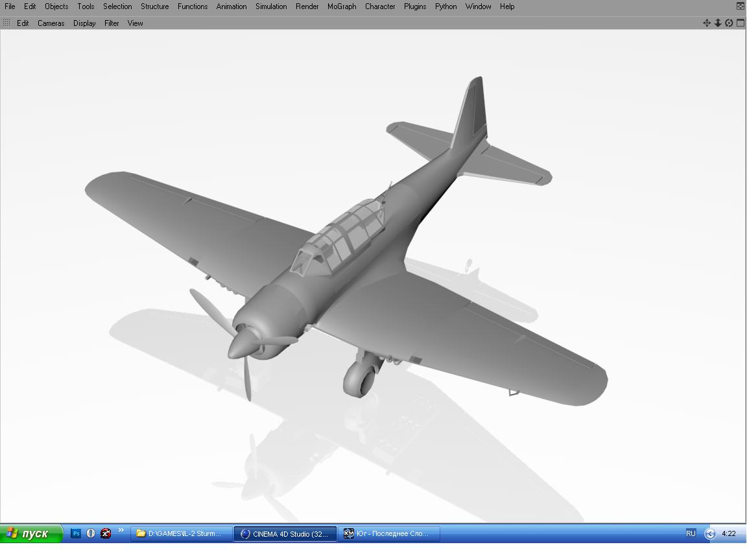
Task: Select the viewport zoom camera icon
Action: coord(717,23)
